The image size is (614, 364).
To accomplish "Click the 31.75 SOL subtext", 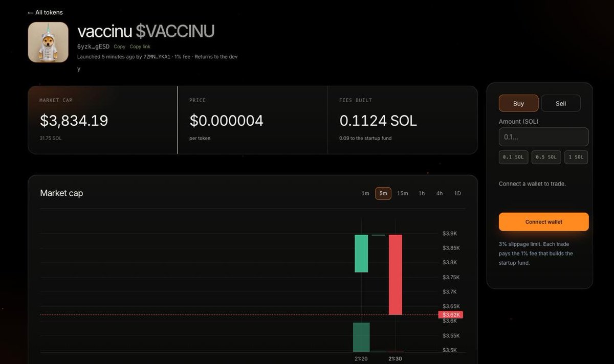I will pyautogui.click(x=50, y=138).
